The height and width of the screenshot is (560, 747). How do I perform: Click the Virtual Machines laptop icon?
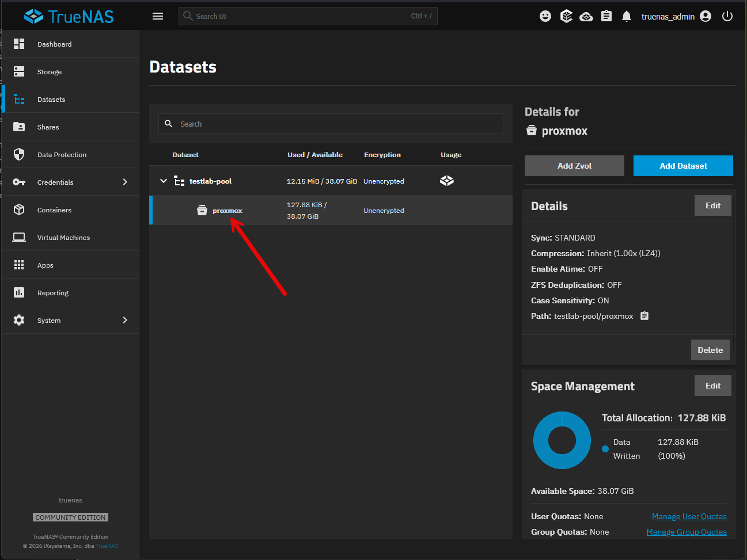pos(19,237)
